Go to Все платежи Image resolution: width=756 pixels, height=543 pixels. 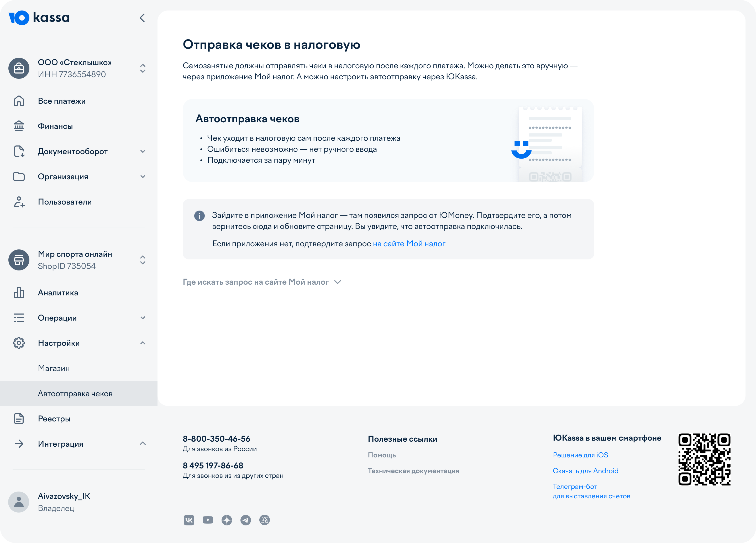(62, 101)
